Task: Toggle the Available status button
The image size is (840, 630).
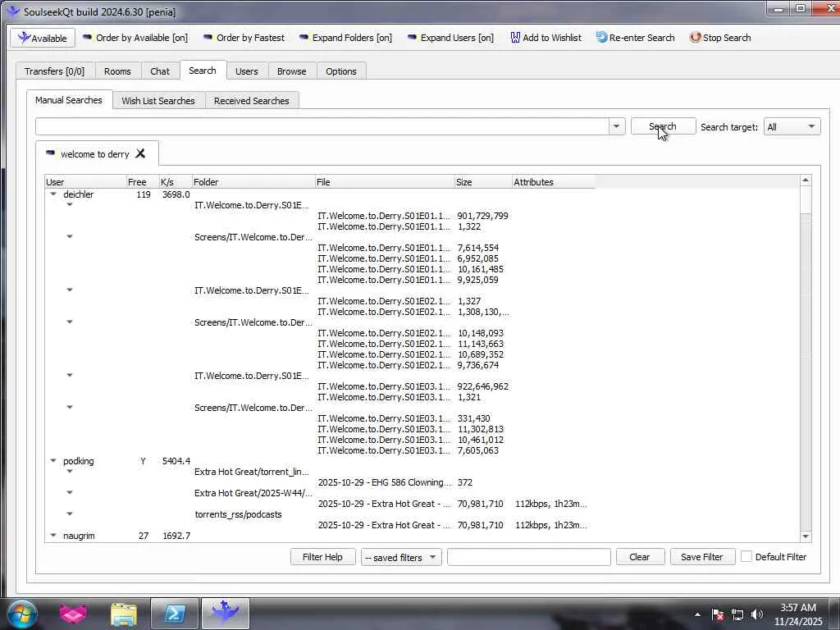Action: 43,38
